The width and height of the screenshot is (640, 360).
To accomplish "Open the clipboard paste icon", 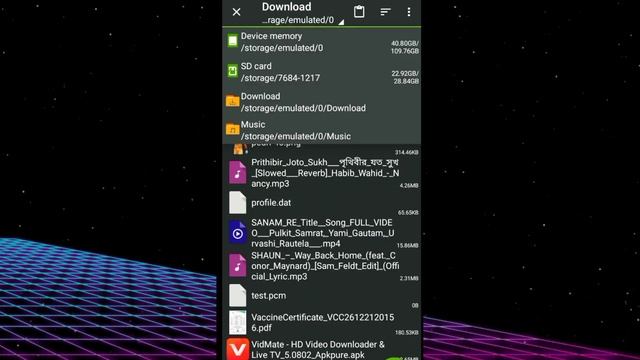I will [x=359, y=12].
